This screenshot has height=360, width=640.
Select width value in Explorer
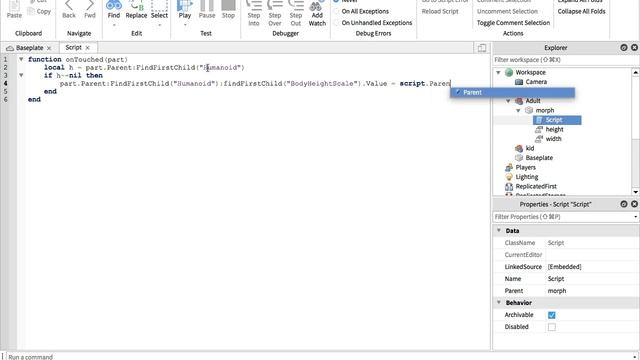pos(553,139)
